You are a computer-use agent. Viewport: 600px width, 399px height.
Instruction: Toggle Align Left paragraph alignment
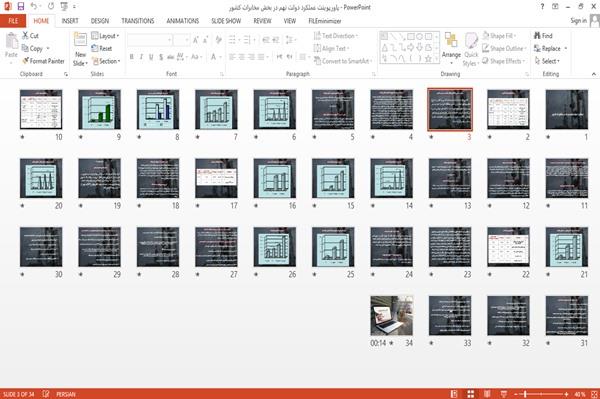pyautogui.click(x=232, y=57)
